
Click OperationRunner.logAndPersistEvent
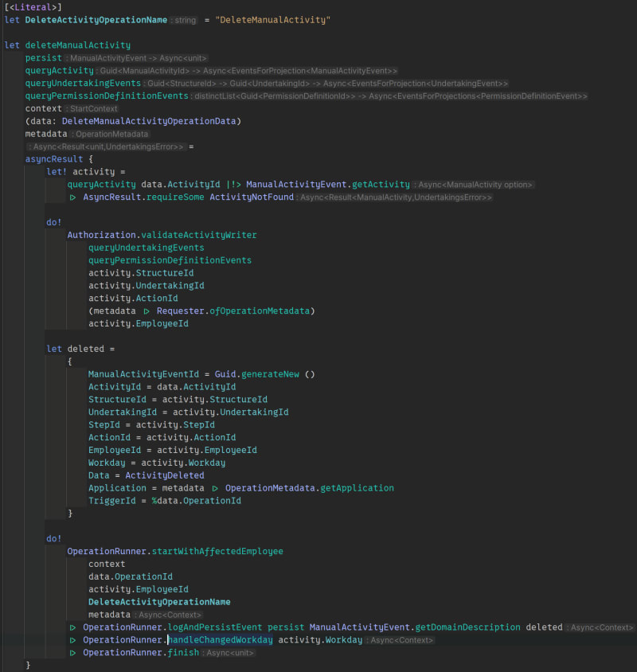[172, 627]
